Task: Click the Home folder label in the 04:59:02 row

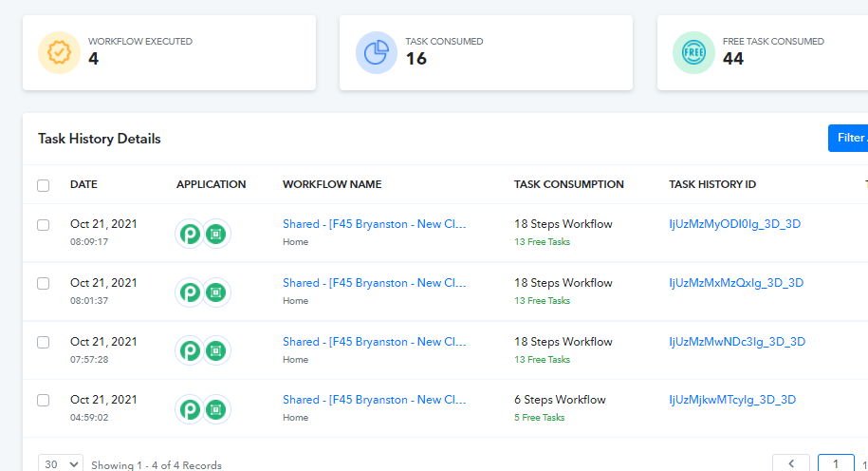Action: pyautogui.click(x=296, y=417)
